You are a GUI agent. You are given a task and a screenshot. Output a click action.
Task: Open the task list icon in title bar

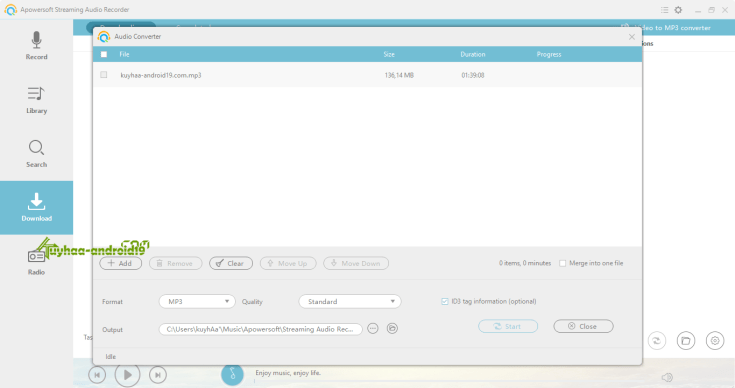664,10
